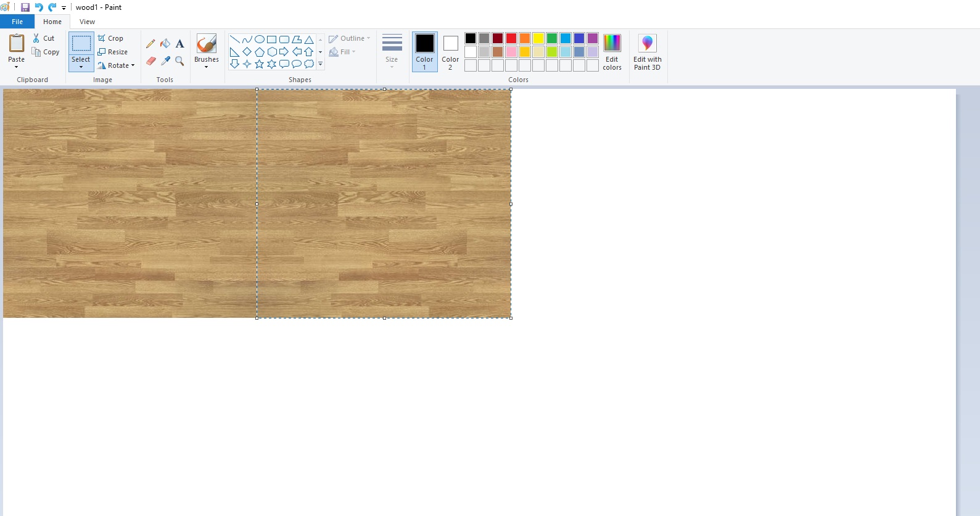Switch to the Home tab
Screen dimensions: 980x516
52,22
